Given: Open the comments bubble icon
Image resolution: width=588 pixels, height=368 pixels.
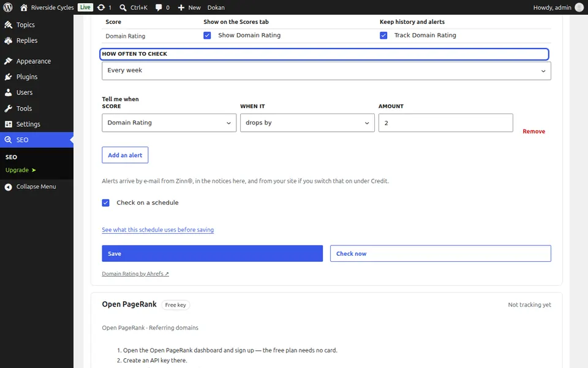Looking at the screenshot, I should pos(159,7).
